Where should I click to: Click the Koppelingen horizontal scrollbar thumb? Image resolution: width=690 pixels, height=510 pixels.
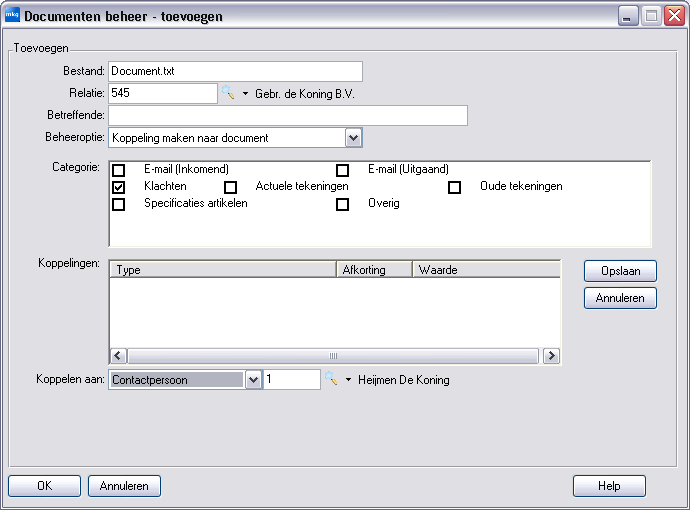pyautogui.click(x=333, y=356)
